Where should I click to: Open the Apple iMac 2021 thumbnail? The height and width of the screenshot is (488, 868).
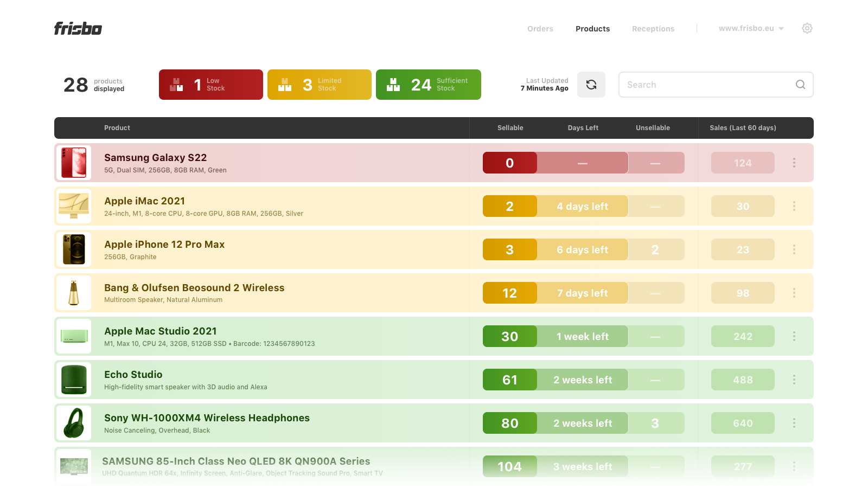click(x=74, y=206)
